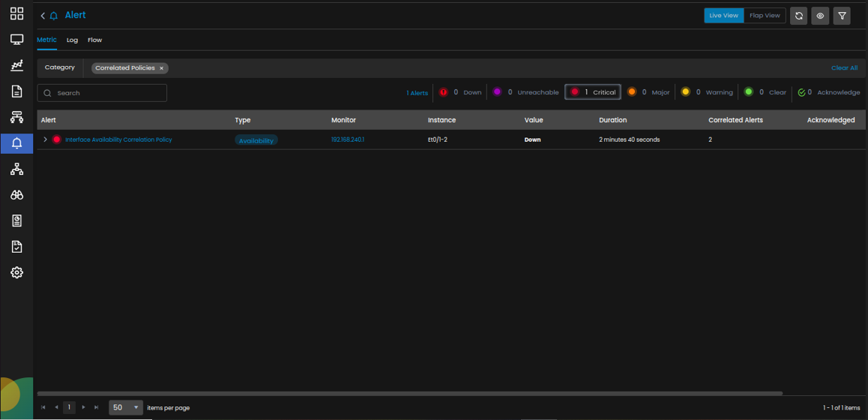868x420 pixels.
Task: Go back using the arrow beside Alert
Action: pos(43,16)
